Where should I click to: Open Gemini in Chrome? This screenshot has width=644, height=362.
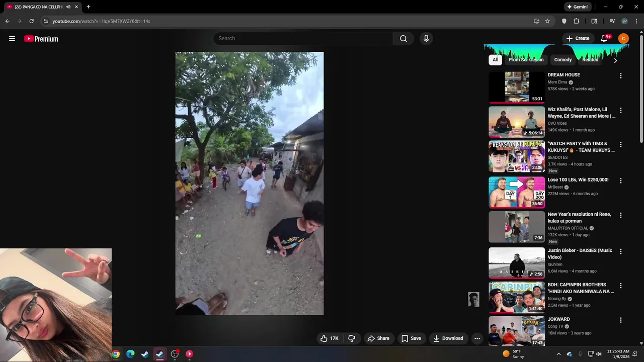577,7
